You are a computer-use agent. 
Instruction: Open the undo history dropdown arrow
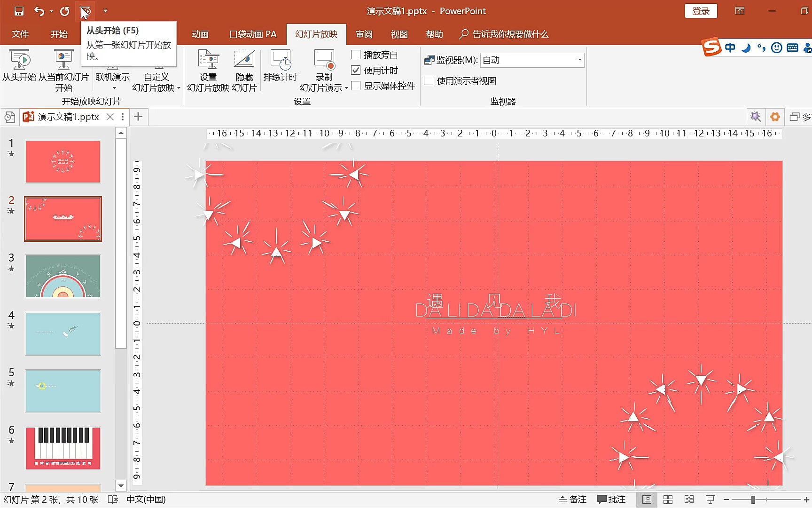point(51,11)
